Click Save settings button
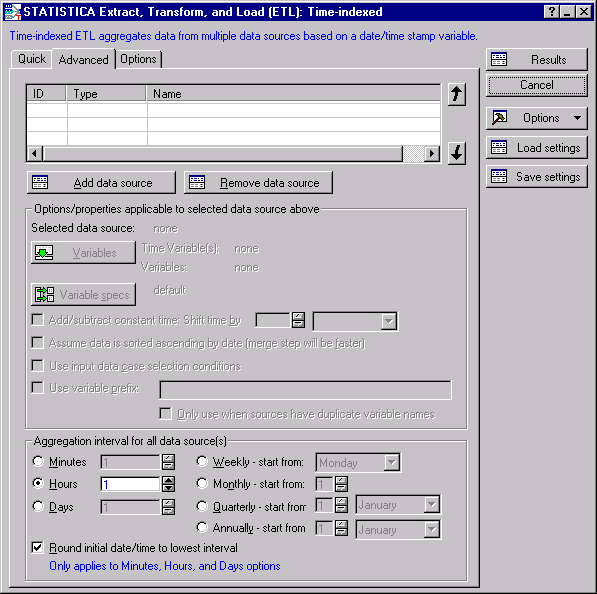The image size is (597, 594). coord(536,177)
